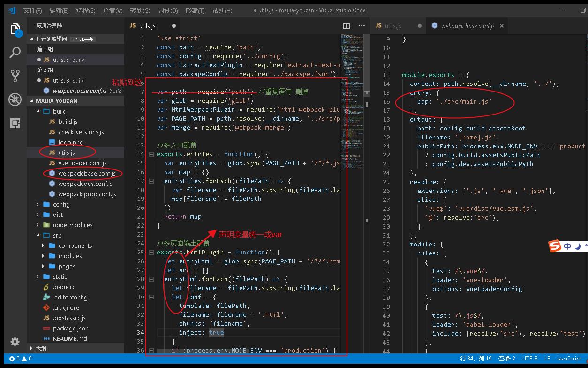
Task: Open the Search view in activity bar
Action: tap(15, 53)
